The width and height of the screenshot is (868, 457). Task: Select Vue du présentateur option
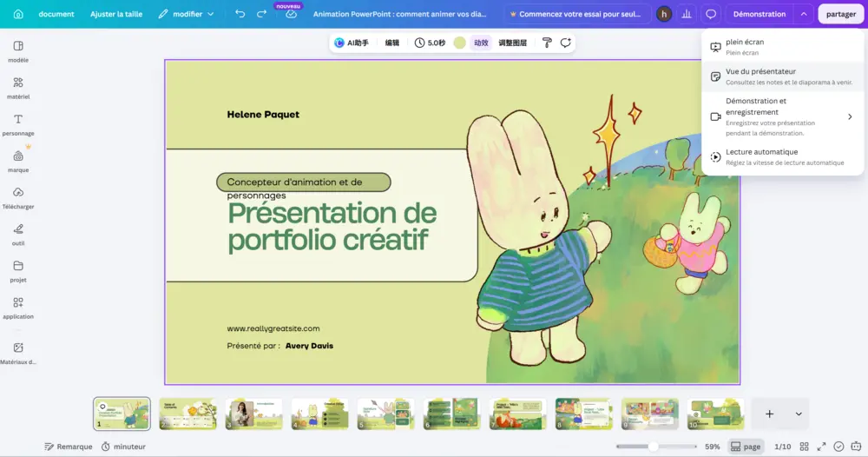point(782,76)
